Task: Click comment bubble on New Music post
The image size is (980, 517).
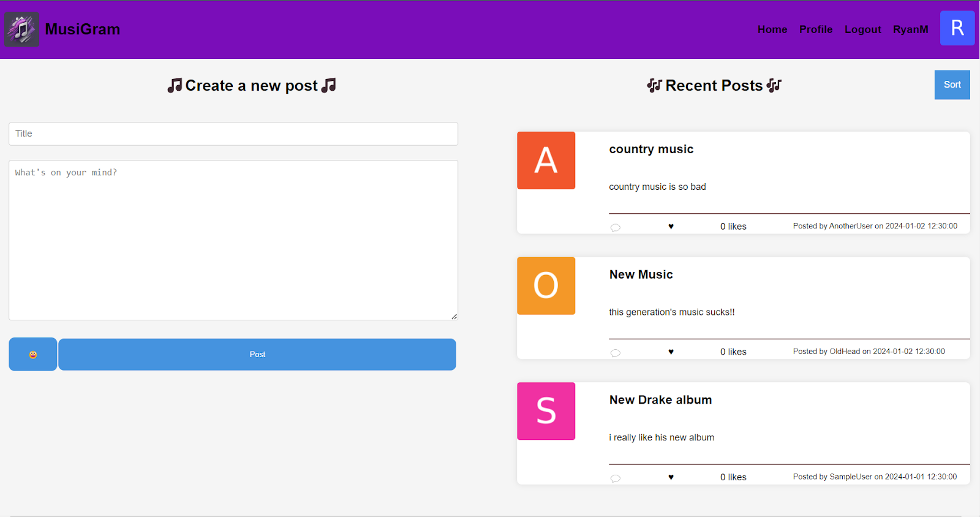Action: pyautogui.click(x=616, y=353)
